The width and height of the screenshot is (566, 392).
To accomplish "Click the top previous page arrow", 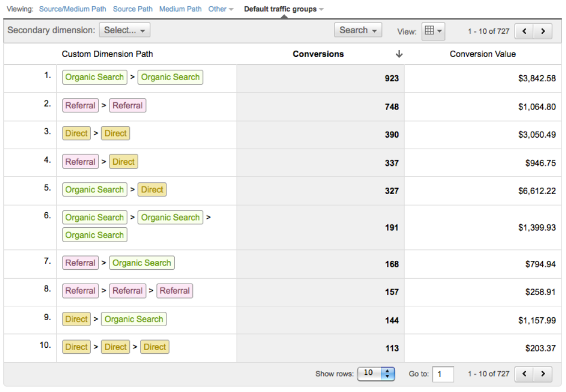I will click(524, 32).
